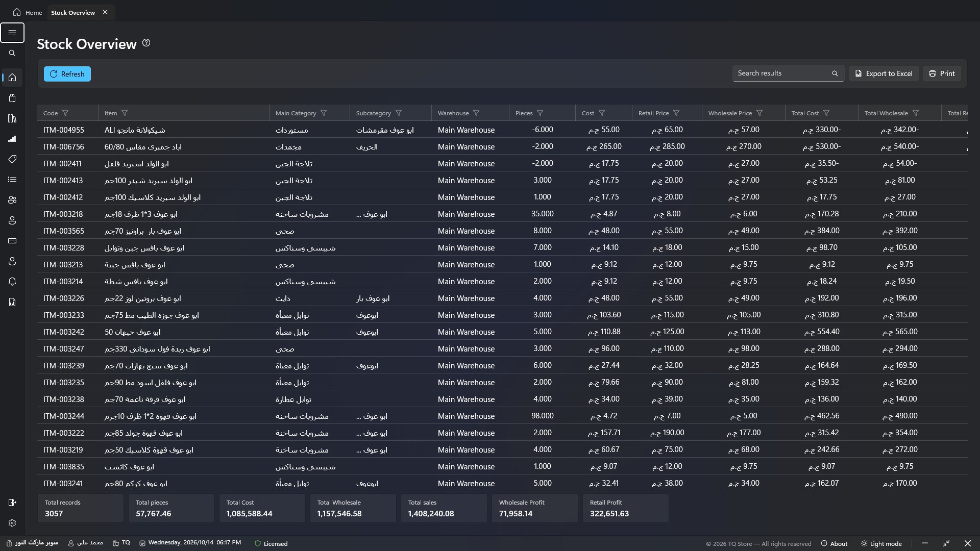Open the Main Category column filter
Viewport: 980px width, 551px height.
324,113
